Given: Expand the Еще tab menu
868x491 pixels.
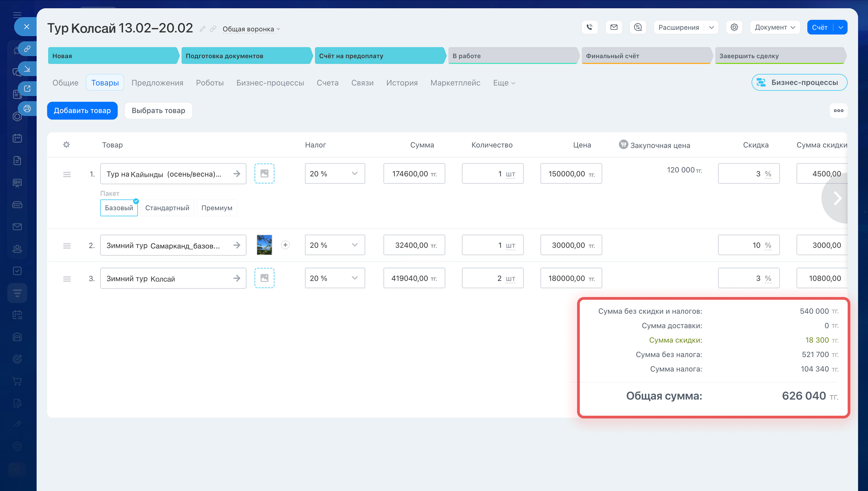Looking at the screenshot, I should click(504, 83).
